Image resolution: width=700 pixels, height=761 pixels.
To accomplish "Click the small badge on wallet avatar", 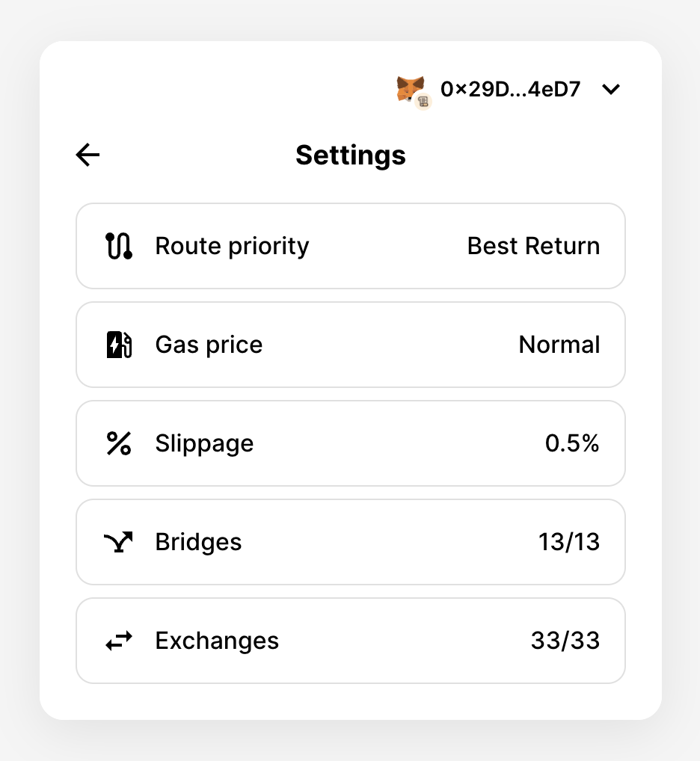I will pyautogui.click(x=423, y=102).
